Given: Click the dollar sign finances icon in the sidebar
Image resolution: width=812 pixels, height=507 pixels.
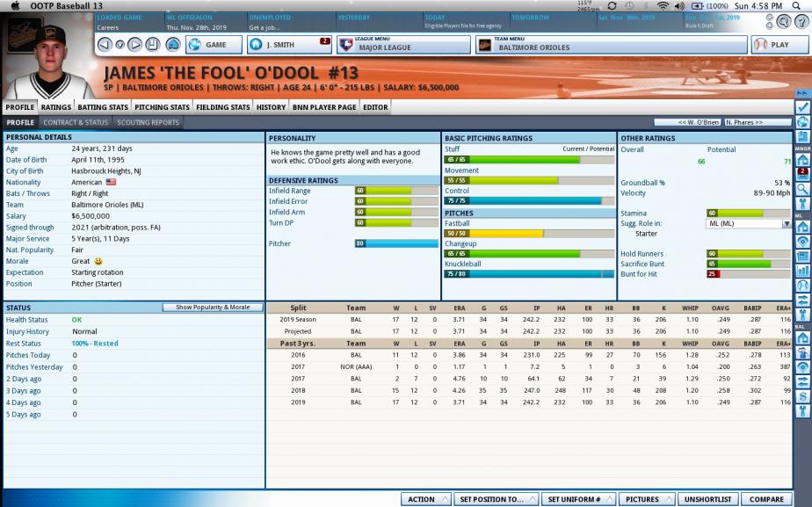Looking at the screenshot, I should click(x=802, y=410).
